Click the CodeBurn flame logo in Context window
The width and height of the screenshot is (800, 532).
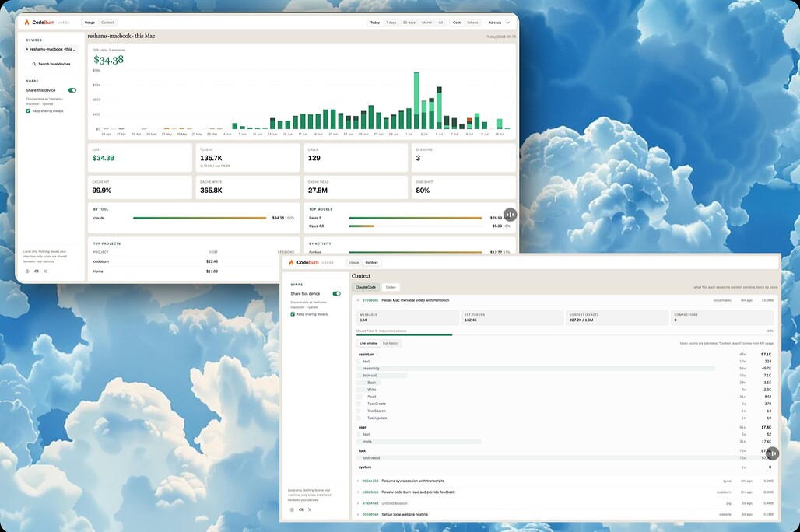click(291, 262)
